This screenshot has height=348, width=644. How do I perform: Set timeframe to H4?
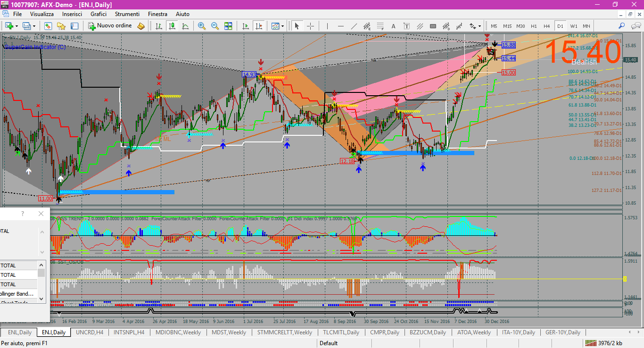(547, 26)
